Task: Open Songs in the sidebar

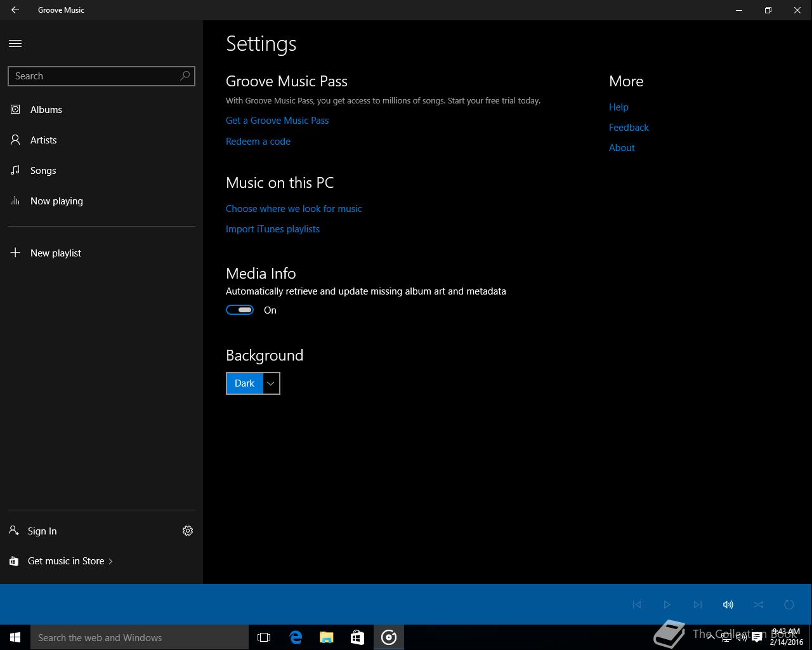Action: (101, 170)
